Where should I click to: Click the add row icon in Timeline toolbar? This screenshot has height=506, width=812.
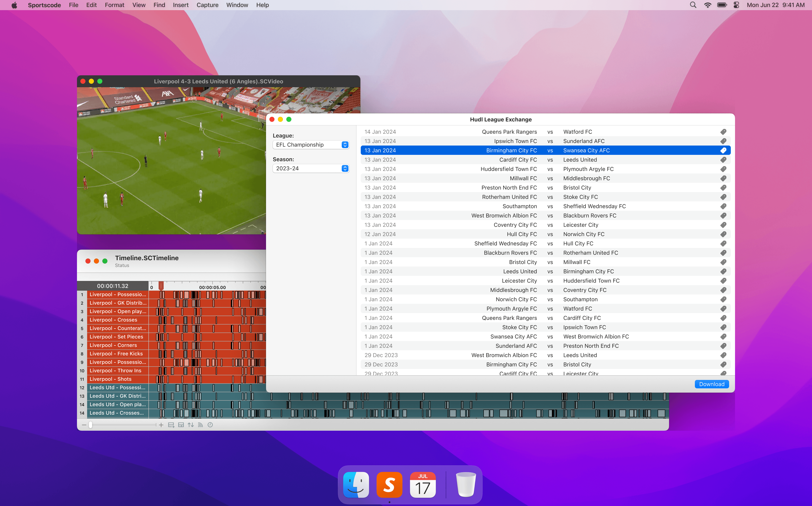tap(171, 425)
